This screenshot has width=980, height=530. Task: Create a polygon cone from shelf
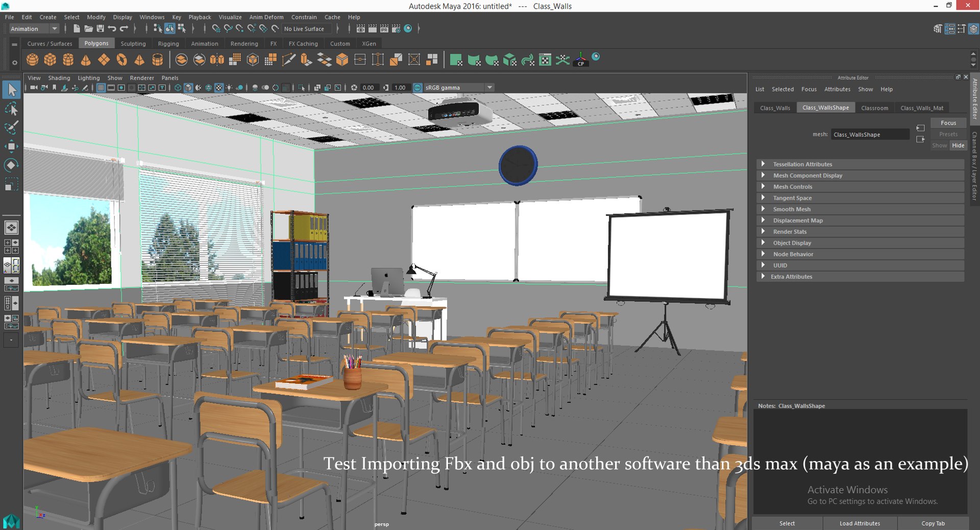pos(86,60)
